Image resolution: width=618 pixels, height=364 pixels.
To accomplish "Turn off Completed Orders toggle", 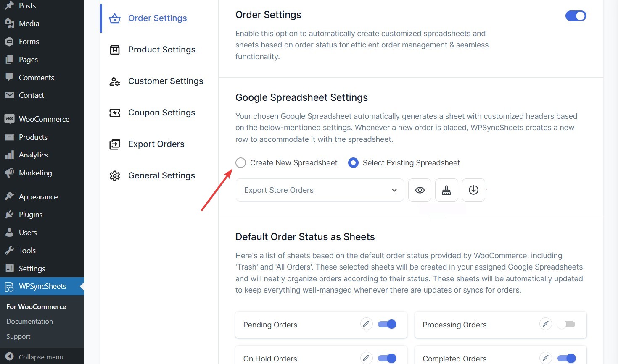I will 566,358.
